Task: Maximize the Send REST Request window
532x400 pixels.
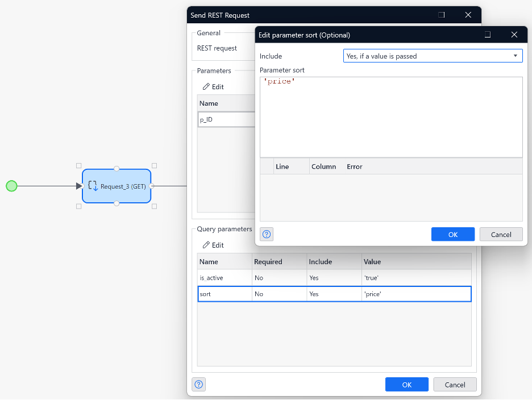Action: (x=442, y=15)
